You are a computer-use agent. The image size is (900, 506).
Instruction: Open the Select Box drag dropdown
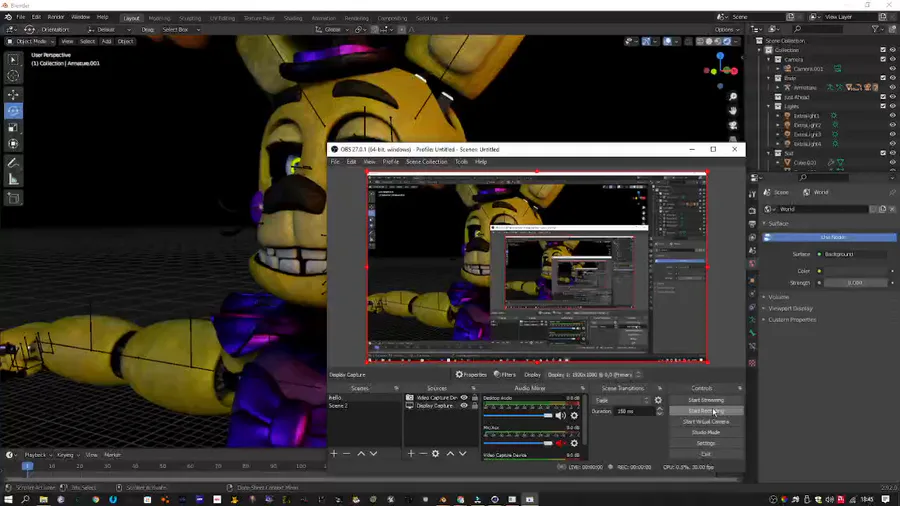(x=181, y=29)
